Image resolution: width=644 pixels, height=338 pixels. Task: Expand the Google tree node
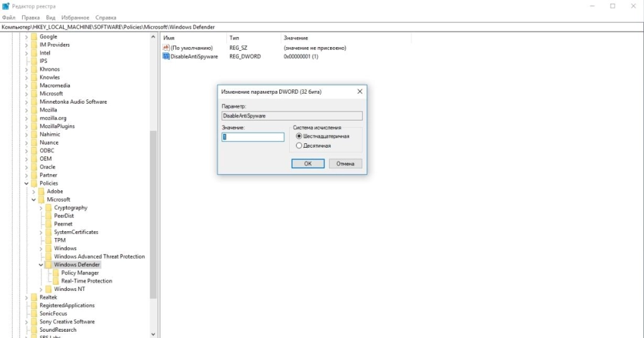[26, 37]
